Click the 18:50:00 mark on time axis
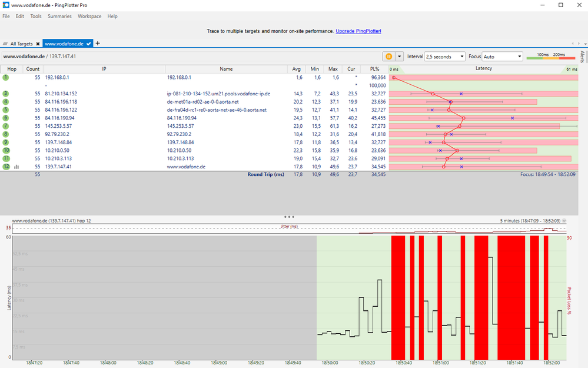The height and width of the screenshot is (368, 588). (x=330, y=363)
